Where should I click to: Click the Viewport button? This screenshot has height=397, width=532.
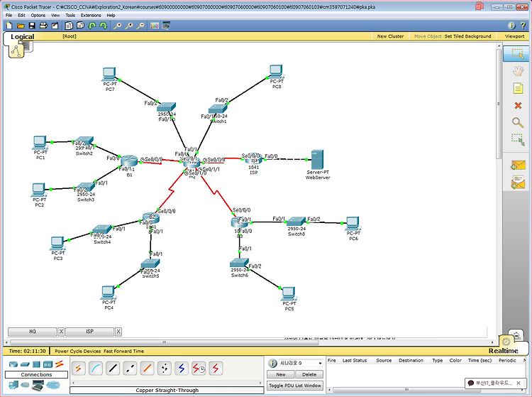pyautogui.click(x=514, y=36)
